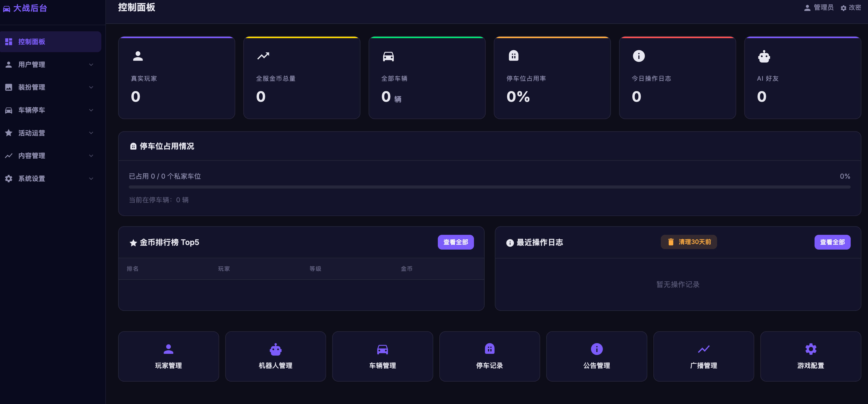Click the car icon on 全部车辆 card
This screenshot has height=404, width=868.
pyautogui.click(x=388, y=56)
